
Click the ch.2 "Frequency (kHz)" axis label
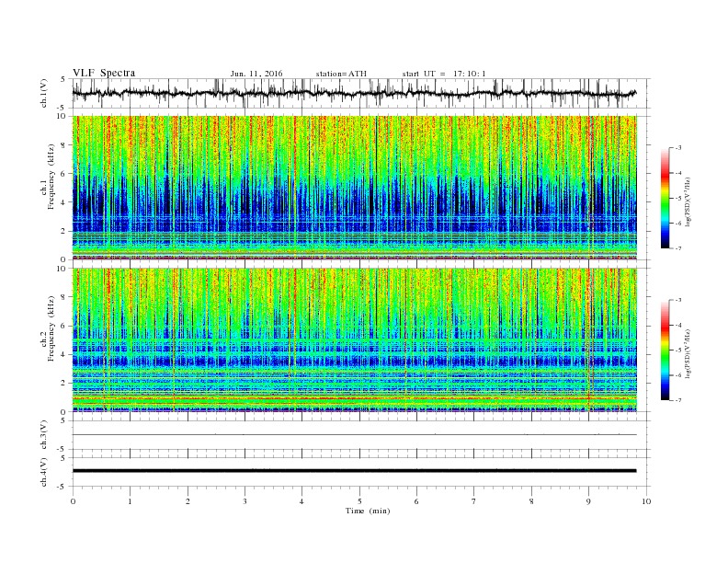tap(51, 329)
